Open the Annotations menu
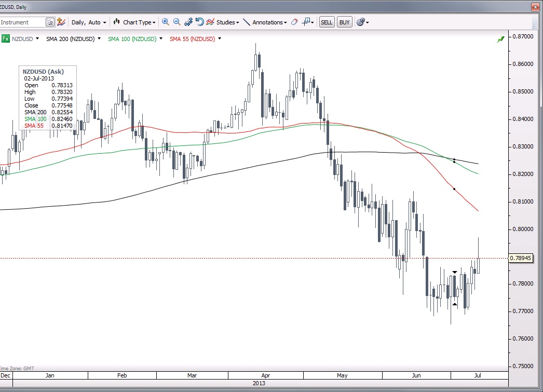Image resolution: width=543 pixels, height=392 pixels. tap(265, 22)
